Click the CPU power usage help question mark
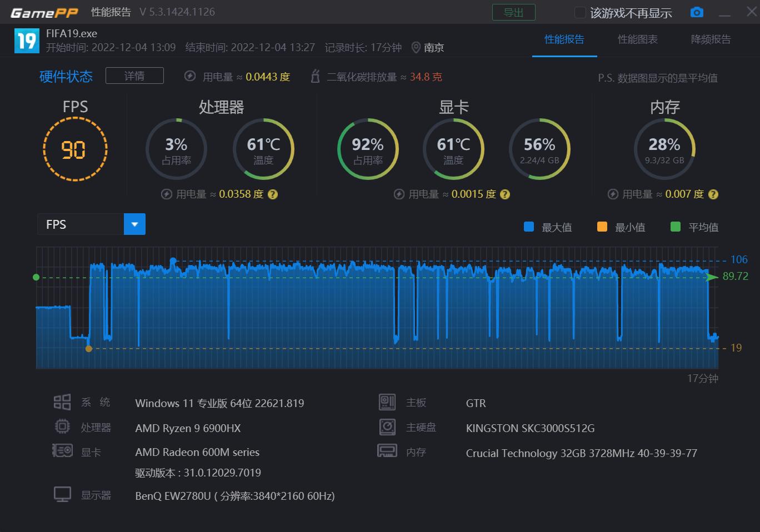760x532 pixels. [x=273, y=194]
